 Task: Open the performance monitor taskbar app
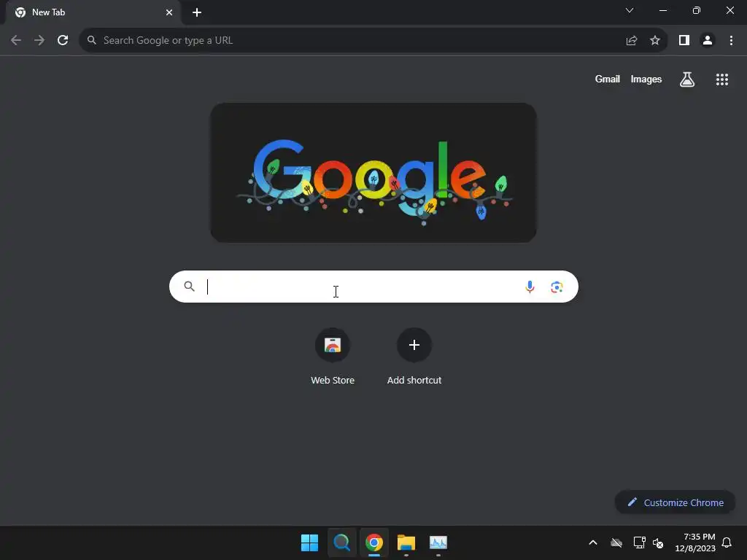[x=438, y=542]
